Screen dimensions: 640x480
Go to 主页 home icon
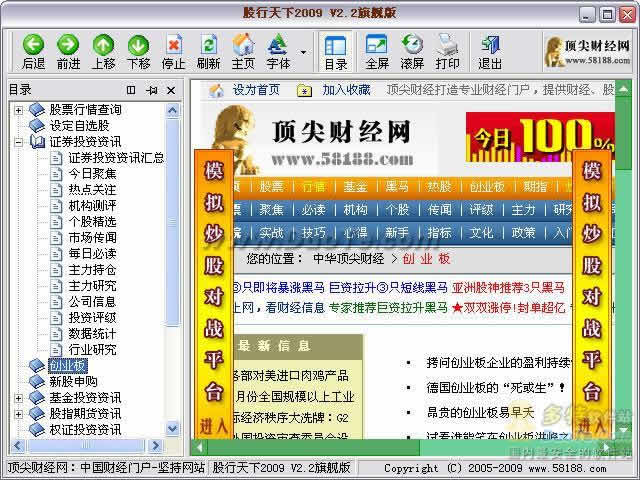[243, 44]
